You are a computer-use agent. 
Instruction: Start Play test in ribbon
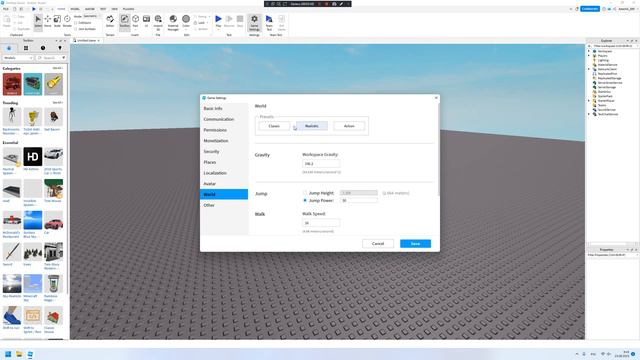(218, 21)
